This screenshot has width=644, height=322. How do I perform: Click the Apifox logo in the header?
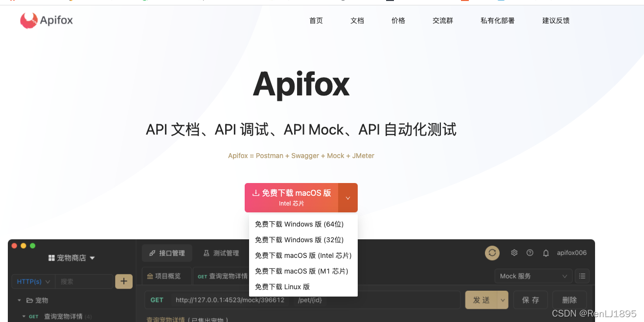(x=46, y=21)
